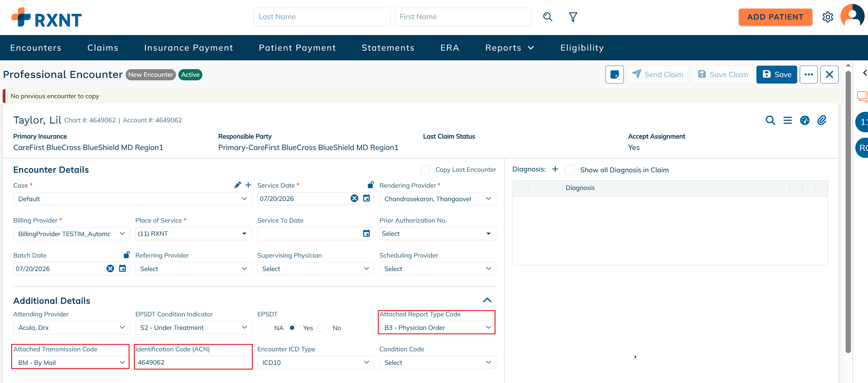This screenshot has height=383, width=868.
Task: Open the Billing Provider dropdown
Action: [72, 234]
